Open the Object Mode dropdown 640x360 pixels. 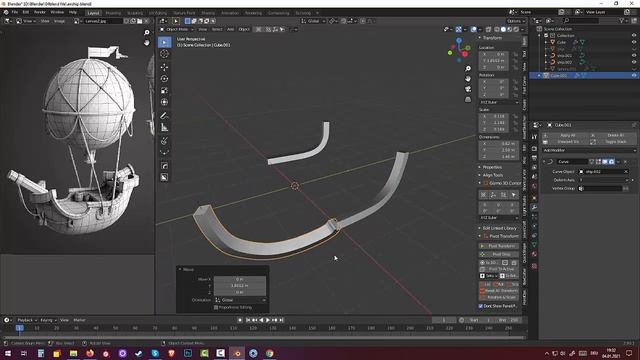click(x=177, y=29)
